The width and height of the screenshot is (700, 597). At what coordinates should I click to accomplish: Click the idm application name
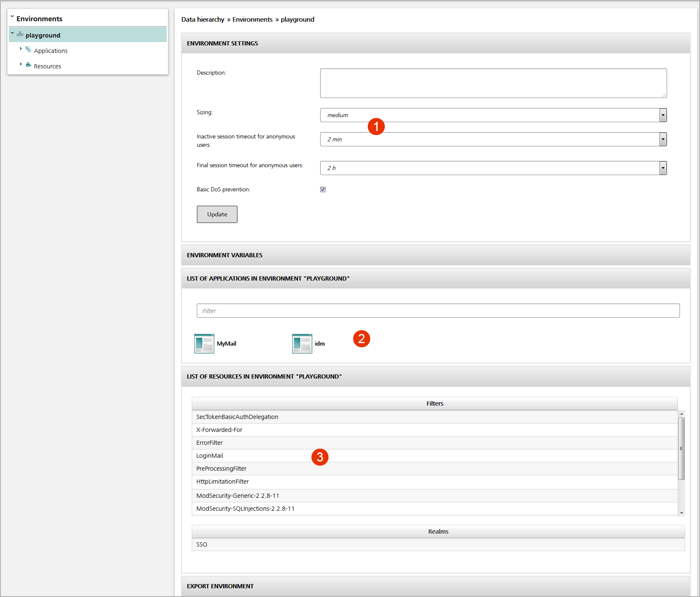pos(320,344)
